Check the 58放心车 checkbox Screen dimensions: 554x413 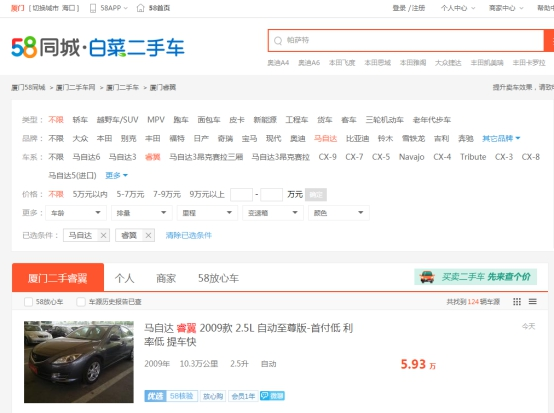coord(28,302)
